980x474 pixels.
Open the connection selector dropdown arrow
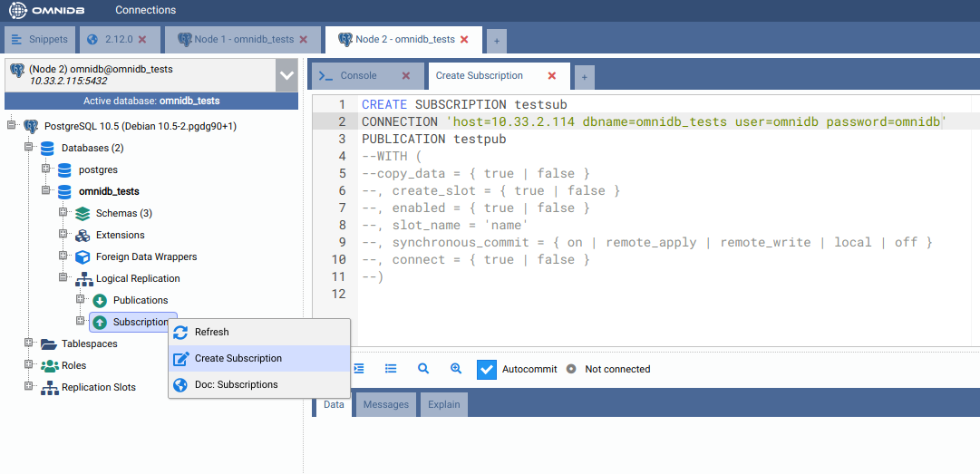tap(286, 75)
